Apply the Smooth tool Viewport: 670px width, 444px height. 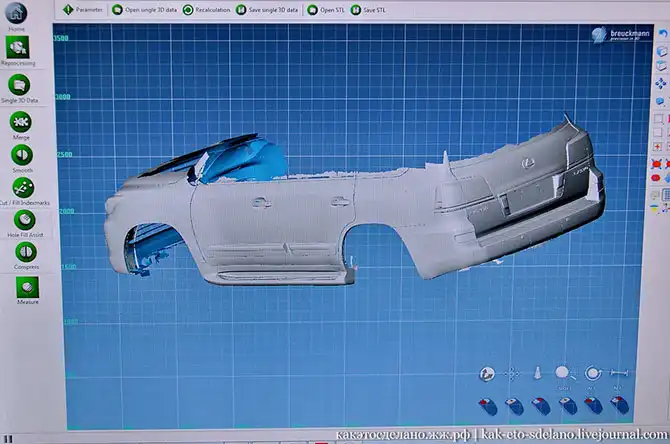21,156
